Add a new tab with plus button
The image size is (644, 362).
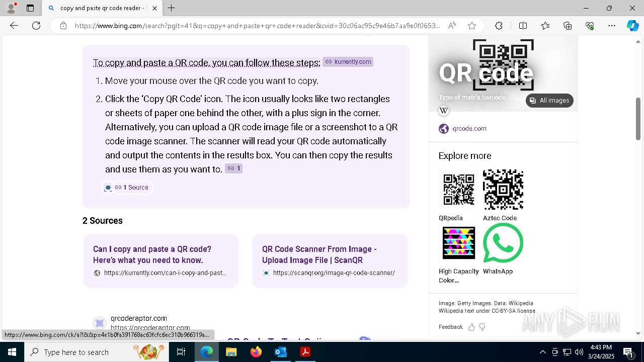(x=172, y=8)
